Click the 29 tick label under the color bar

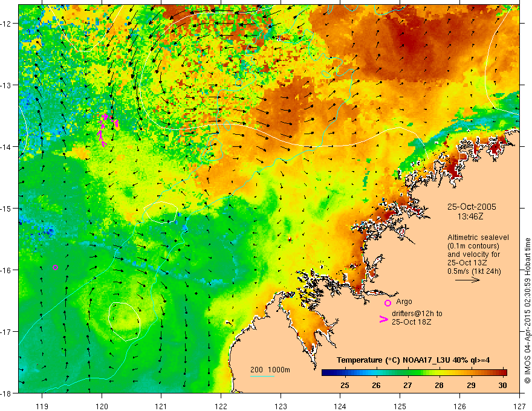point(470,385)
